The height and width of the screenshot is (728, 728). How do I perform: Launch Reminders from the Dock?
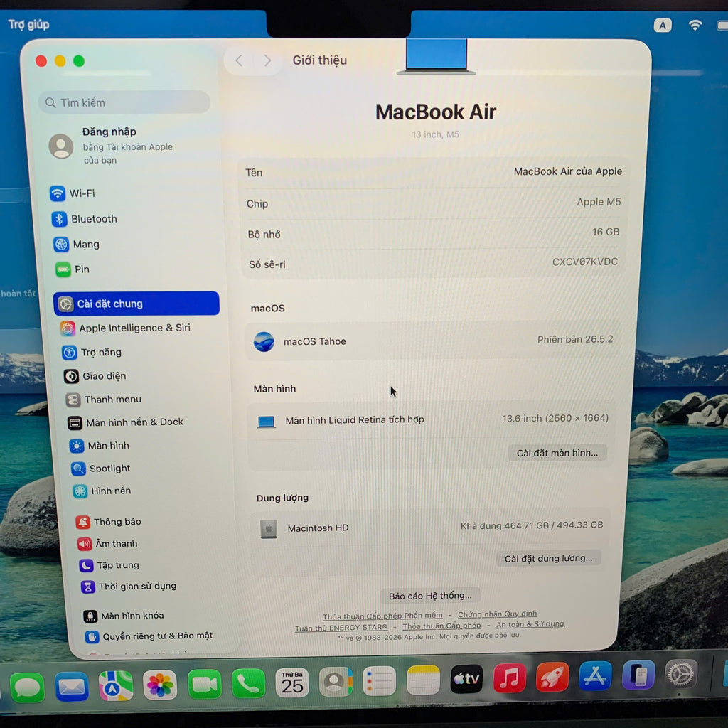point(380,680)
